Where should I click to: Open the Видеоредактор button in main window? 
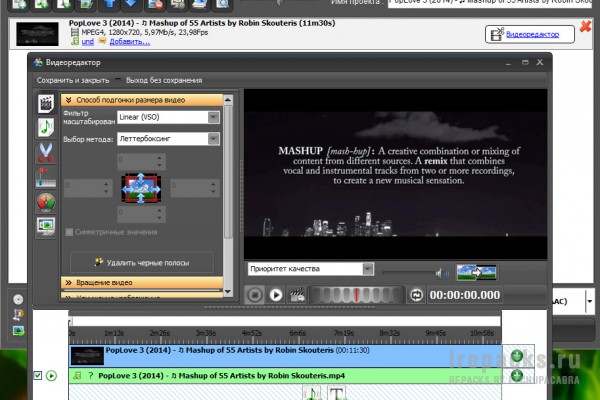pyautogui.click(x=530, y=34)
